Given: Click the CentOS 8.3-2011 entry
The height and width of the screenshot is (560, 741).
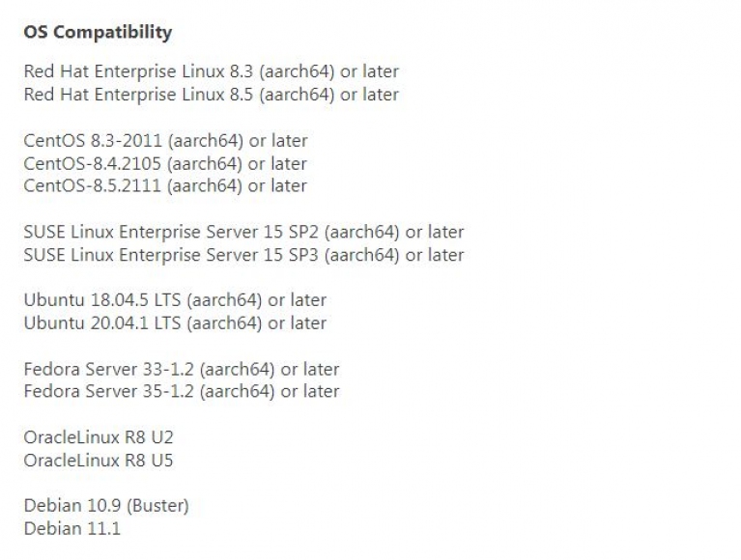Looking at the screenshot, I should (165, 141).
